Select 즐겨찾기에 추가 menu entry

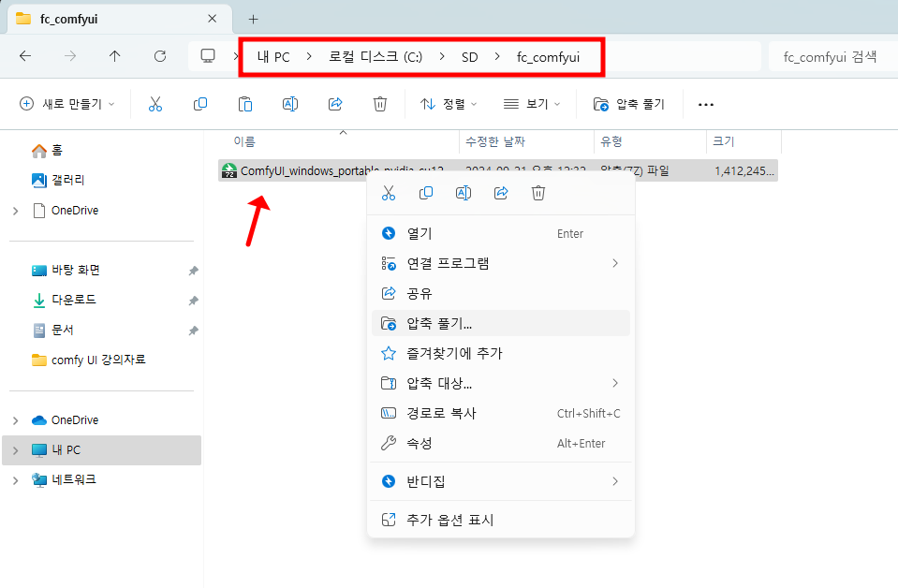(x=501, y=353)
